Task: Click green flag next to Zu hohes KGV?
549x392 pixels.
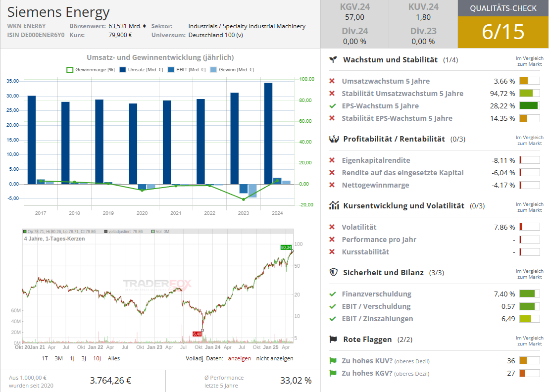Action: tap(333, 373)
